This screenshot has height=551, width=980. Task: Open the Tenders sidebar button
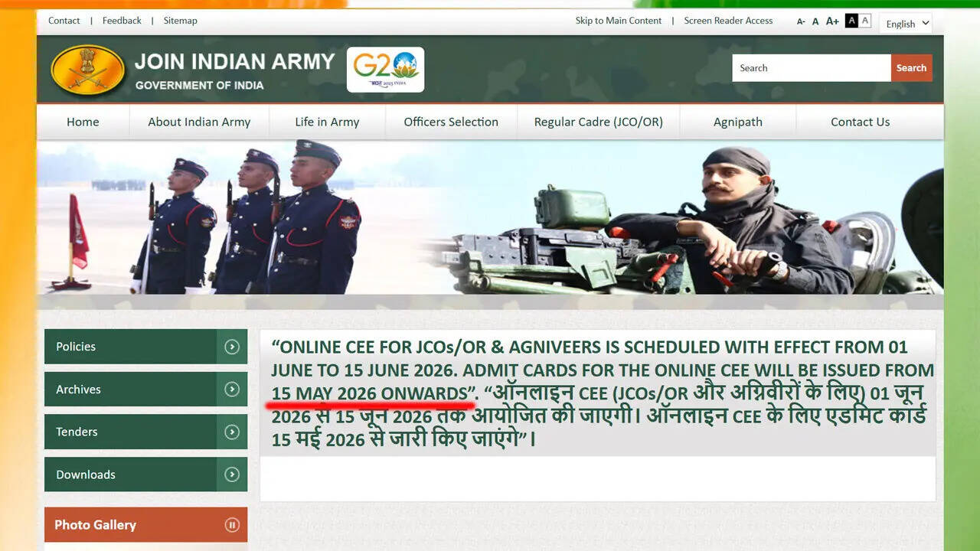(145, 432)
